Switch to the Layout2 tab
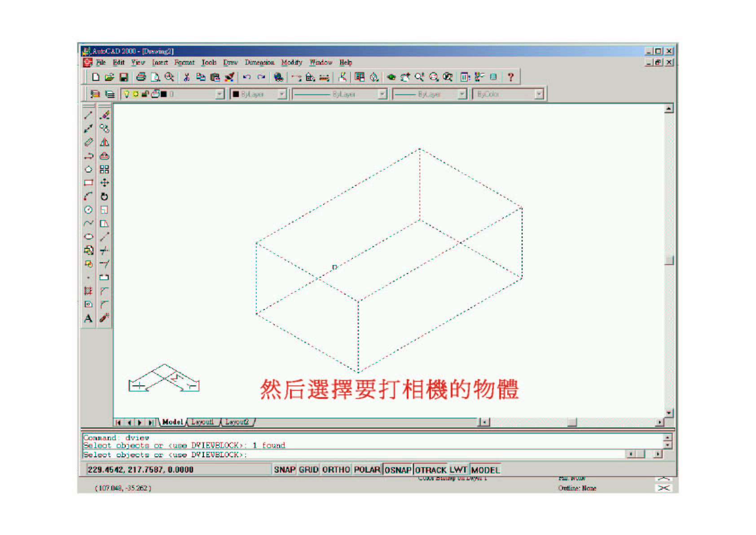756x535 pixels. (237, 422)
